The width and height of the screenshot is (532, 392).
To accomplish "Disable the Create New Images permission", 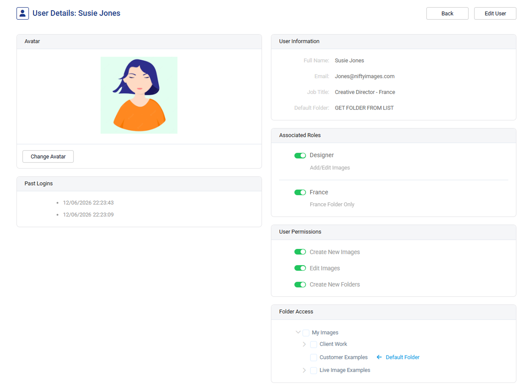I will 300,252.
